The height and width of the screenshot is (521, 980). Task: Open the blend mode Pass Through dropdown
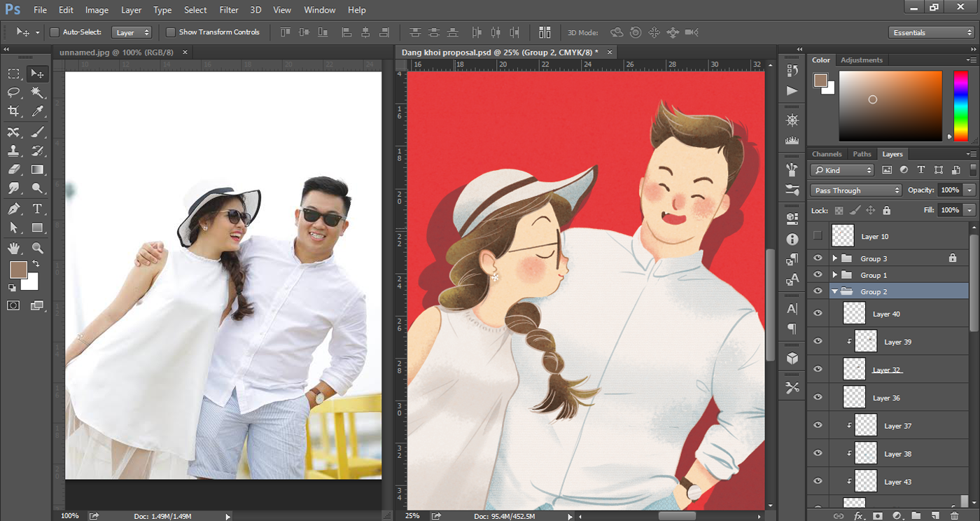point(856,190)
